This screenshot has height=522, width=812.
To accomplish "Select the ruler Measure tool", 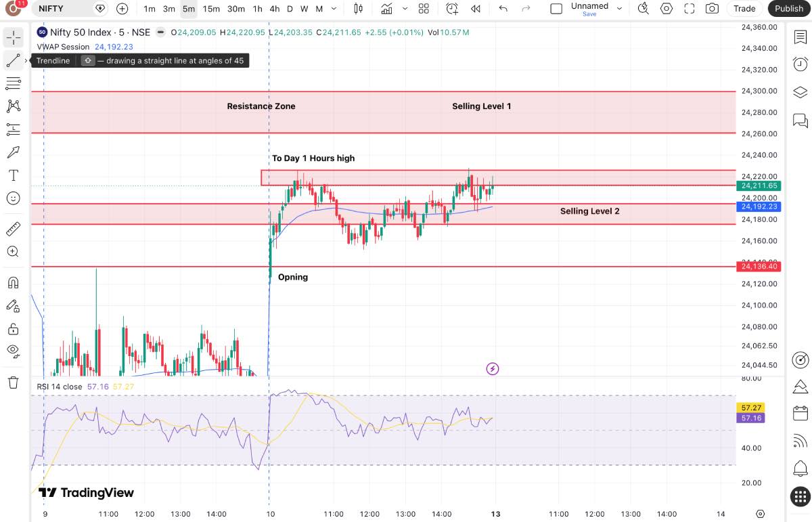I will 13,228.
